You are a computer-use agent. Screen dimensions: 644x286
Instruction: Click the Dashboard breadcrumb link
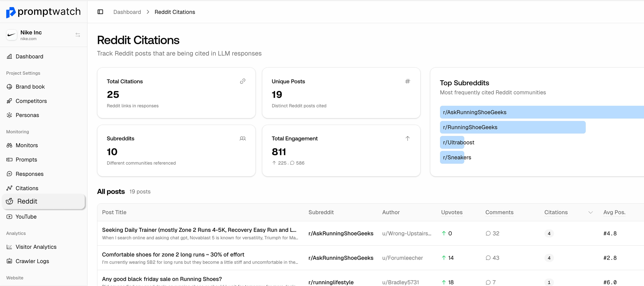click(x=127, y=12)
